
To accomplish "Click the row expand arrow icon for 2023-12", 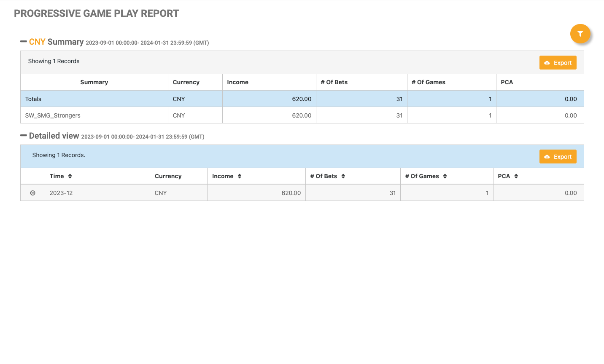I will 32,193.
